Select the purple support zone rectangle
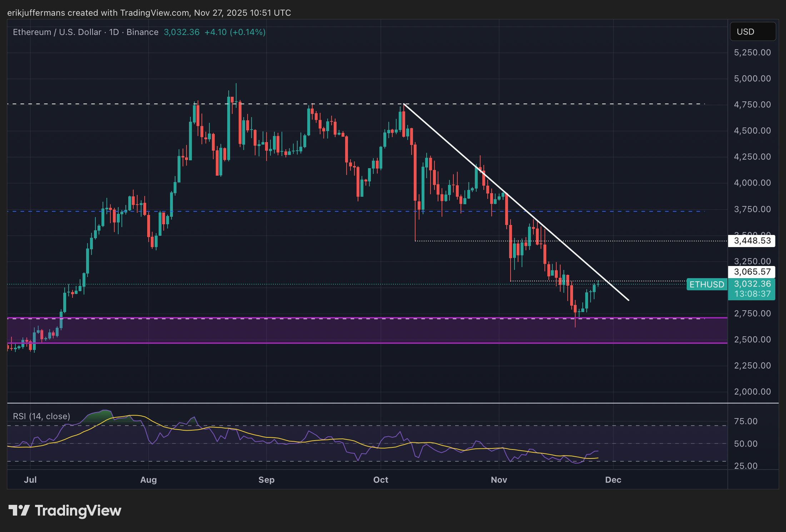The image size is (786, 532). tap(357, 331)
